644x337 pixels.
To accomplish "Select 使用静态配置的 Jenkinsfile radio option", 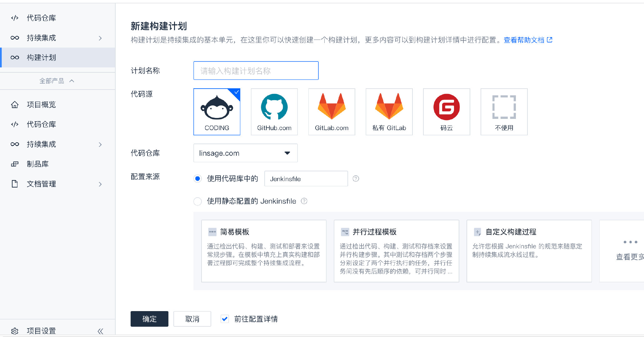I will coord(197,201).
